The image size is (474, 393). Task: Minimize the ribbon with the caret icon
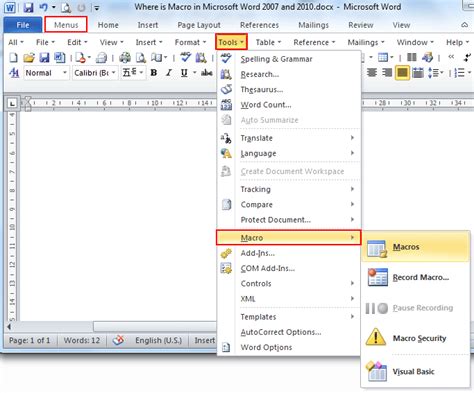tap(464, 25)
